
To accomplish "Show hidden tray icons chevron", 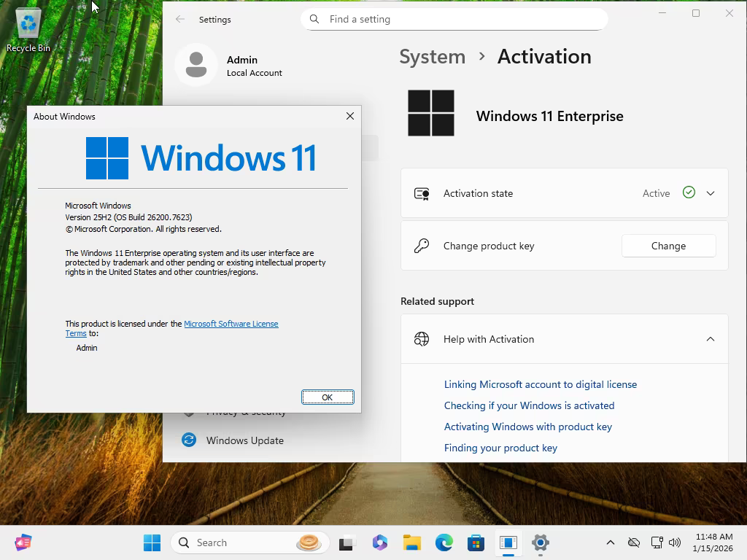I will (611, 542).
